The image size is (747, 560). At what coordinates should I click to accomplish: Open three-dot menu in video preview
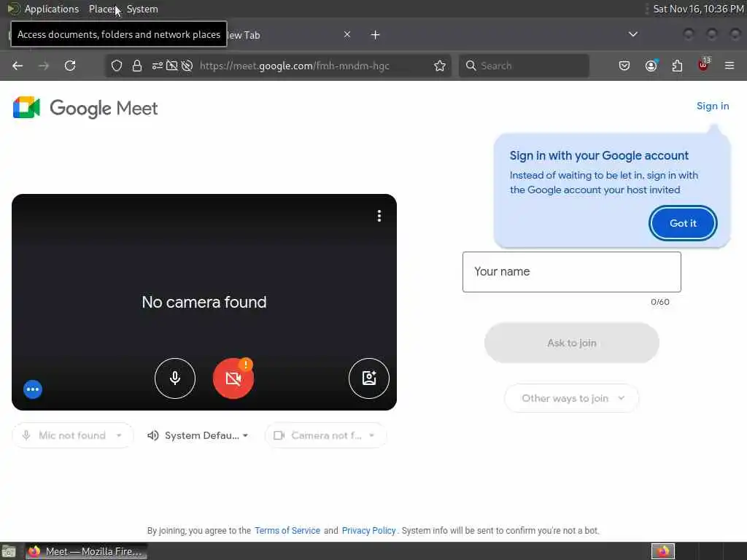(379, 216)
